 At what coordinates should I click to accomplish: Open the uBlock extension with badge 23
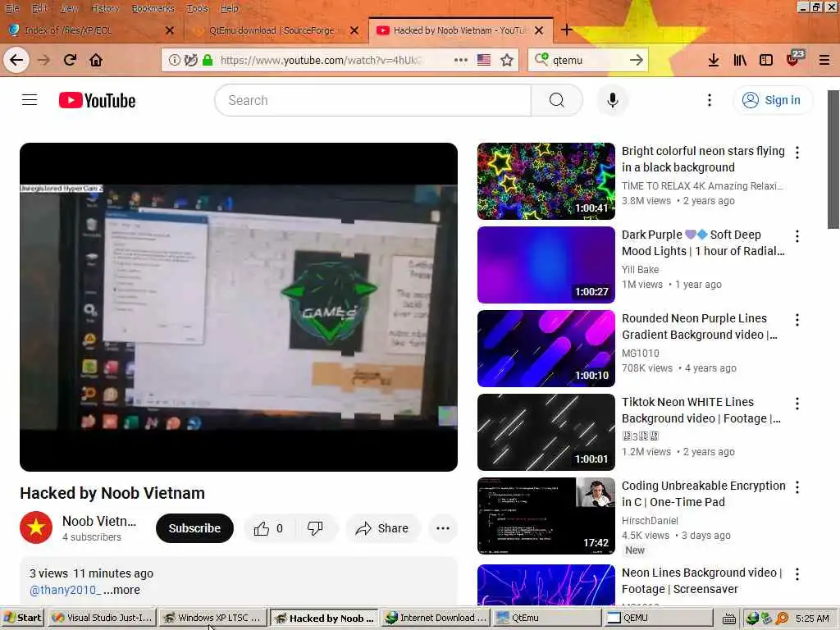tap(794, 59)
